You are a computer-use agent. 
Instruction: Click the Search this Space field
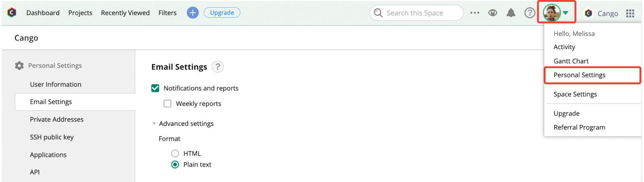[x=417, y=13]
